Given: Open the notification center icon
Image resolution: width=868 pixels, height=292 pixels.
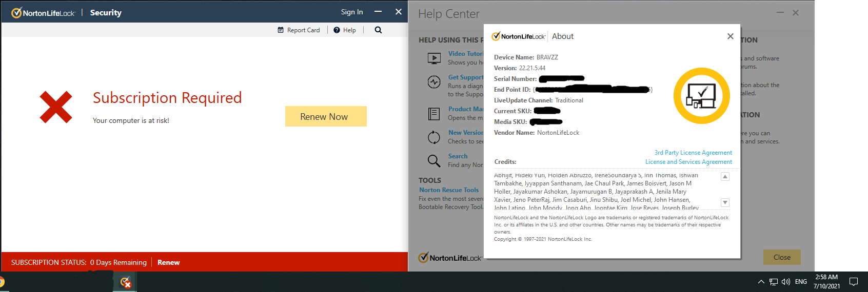Looking at the screenshot, I should tap(854, 282).
